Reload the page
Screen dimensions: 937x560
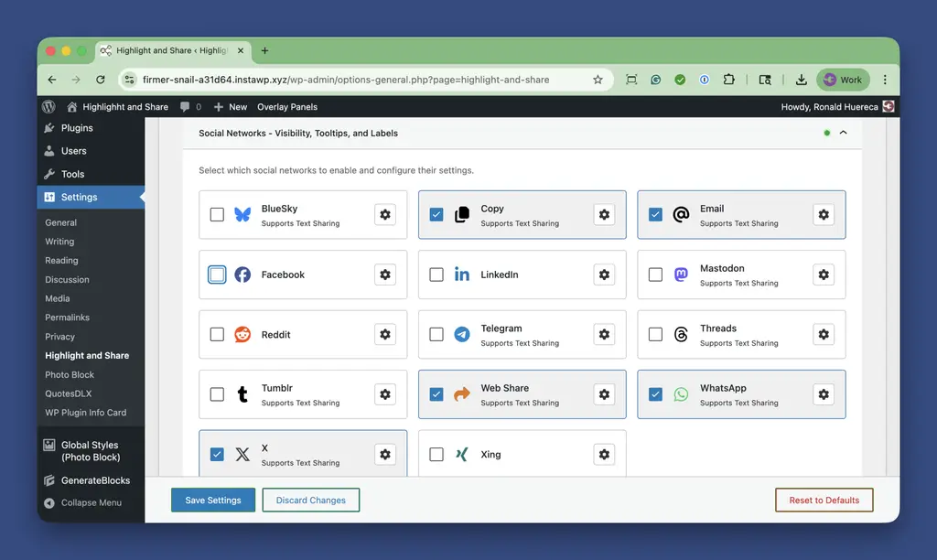coord(101,80)
